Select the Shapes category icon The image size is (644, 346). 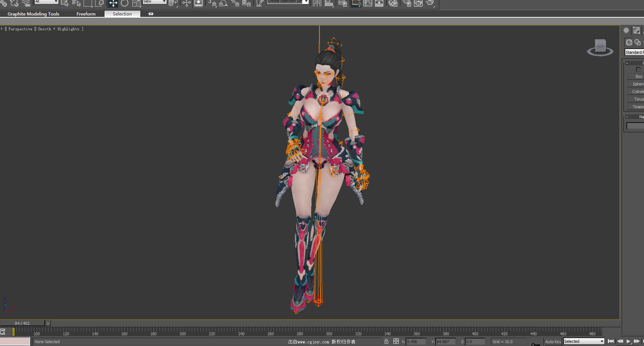(x=638, y=42)
